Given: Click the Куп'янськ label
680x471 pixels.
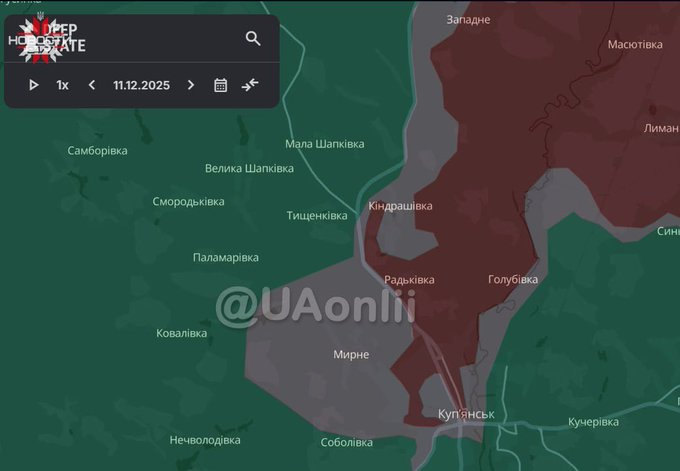Looking at the screenshot, I should coord(466,414).
